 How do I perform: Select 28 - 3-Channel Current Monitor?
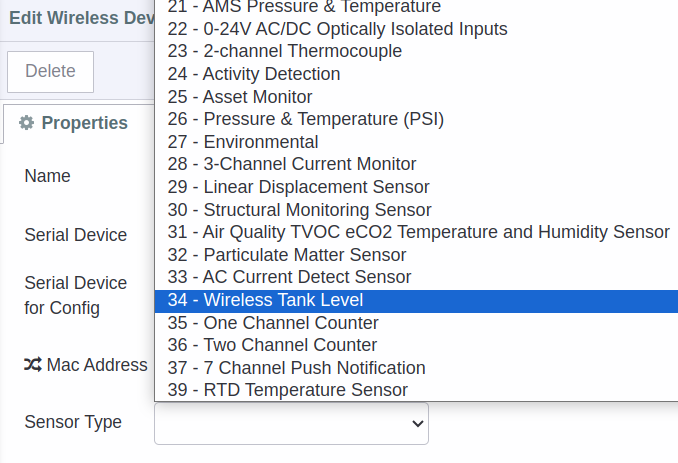(416, 164)
